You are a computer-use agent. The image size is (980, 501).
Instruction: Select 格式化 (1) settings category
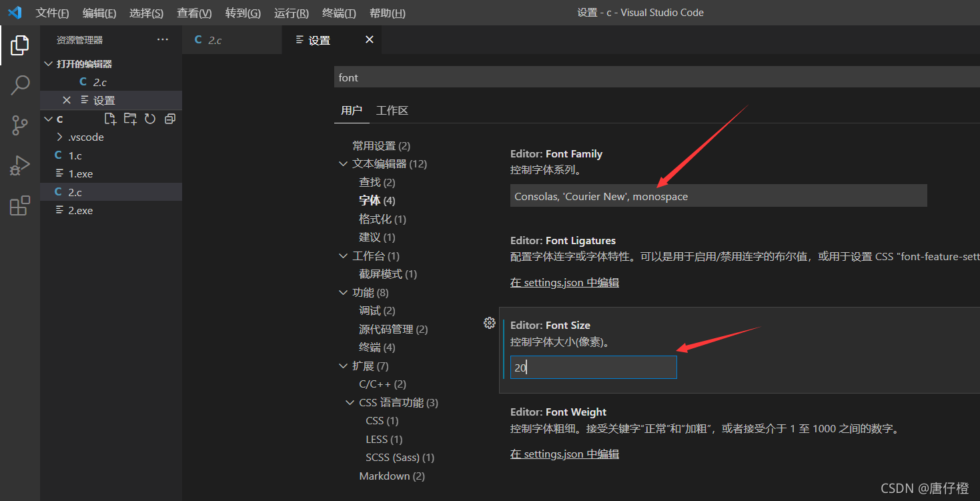(x=382, y=219)
